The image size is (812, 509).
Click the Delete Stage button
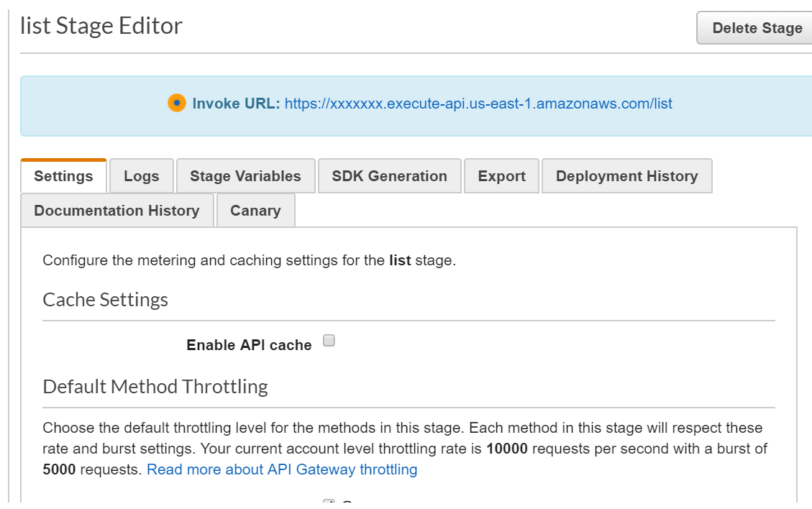click(757, 28)
